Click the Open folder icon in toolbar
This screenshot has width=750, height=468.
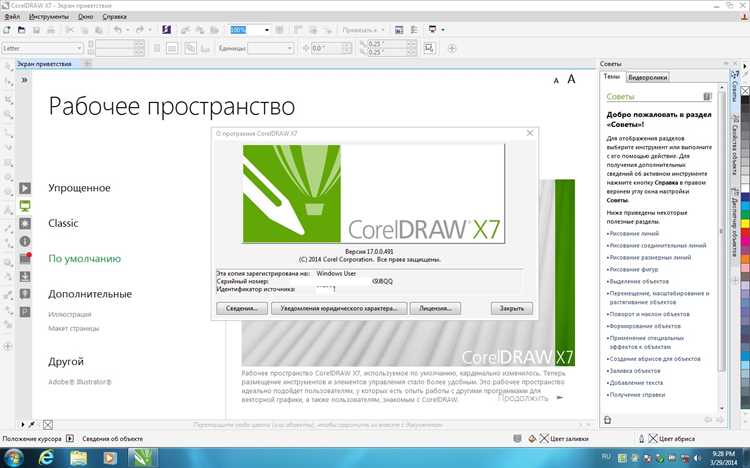(x=22, y=30)
